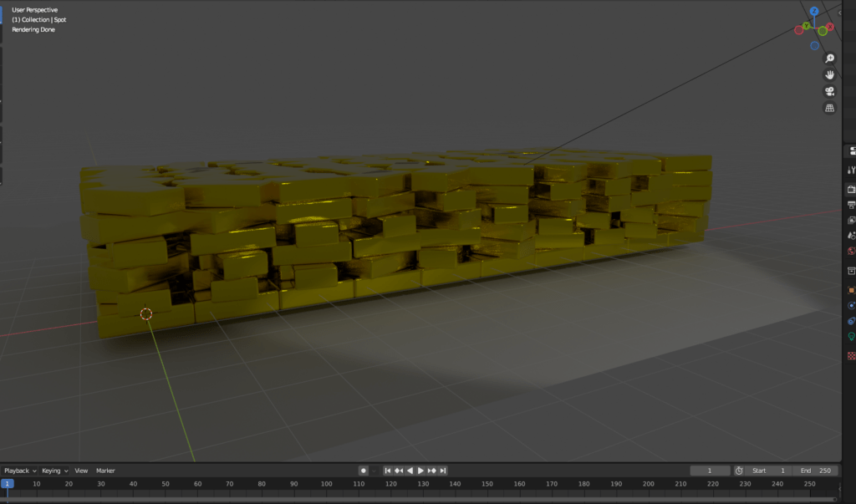Image resolution: width=856 pixels, height=504 pixels.
Task: Select the viewport zoom magnifier icon
Action: coord(829,58)
